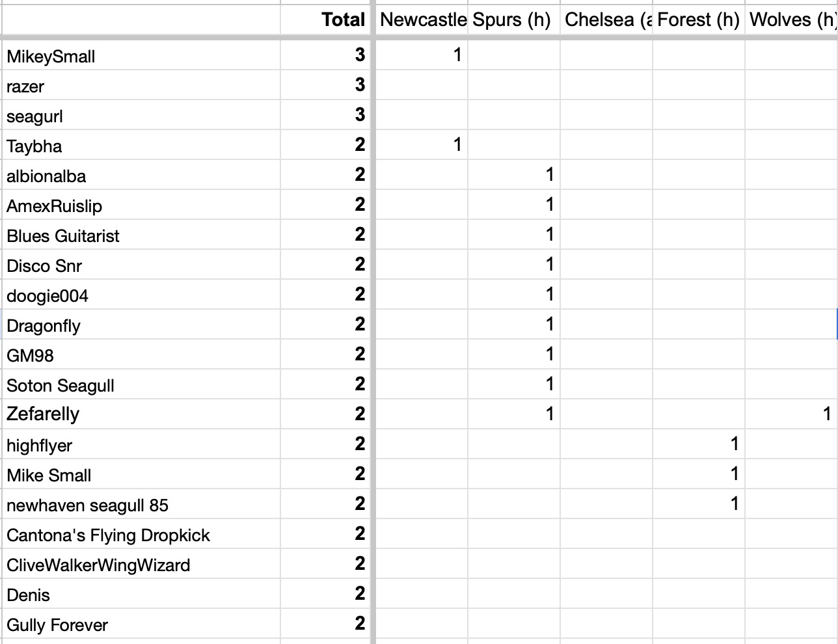Click Zefarelly's Wolves score cell
This screenshot has height=644, width=838.
791,414
